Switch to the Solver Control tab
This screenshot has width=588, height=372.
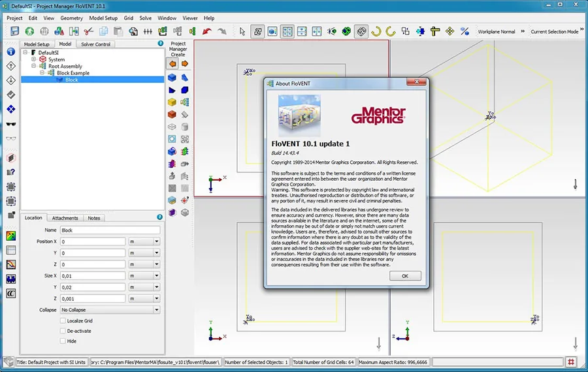pos(95,44)
